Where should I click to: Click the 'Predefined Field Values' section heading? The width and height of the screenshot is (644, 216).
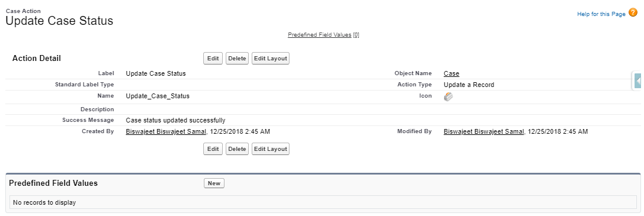53,183
